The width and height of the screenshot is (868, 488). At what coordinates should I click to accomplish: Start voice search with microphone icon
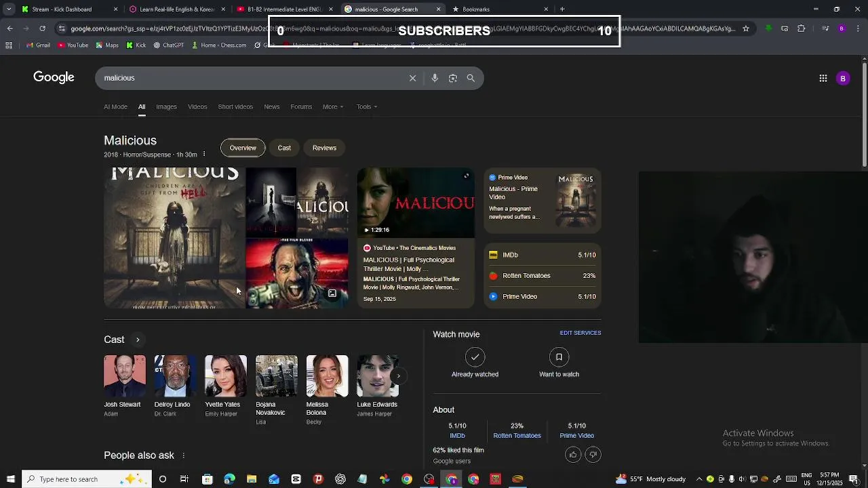point(435,78)
